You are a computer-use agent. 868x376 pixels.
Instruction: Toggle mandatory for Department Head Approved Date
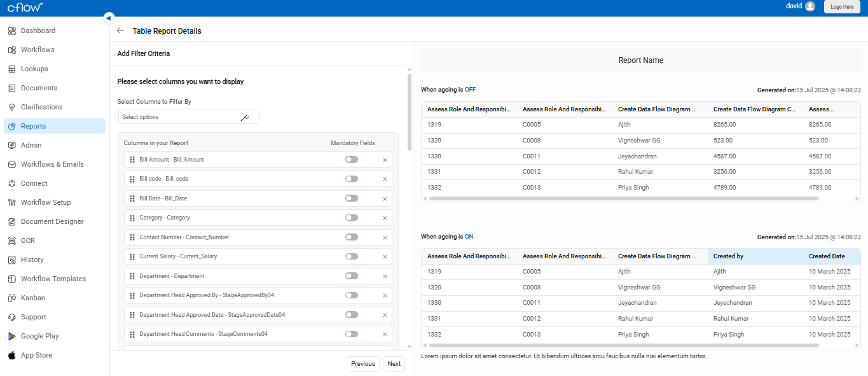(352, 315)
